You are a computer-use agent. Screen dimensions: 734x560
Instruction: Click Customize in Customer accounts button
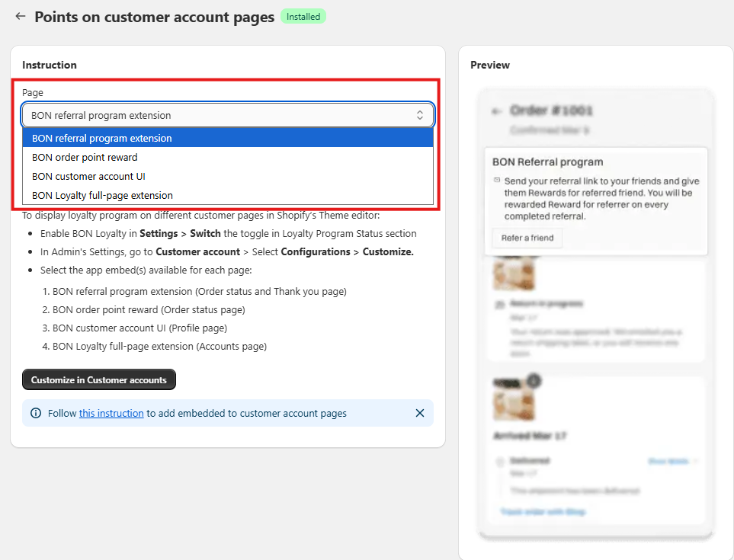pos(99,379)
